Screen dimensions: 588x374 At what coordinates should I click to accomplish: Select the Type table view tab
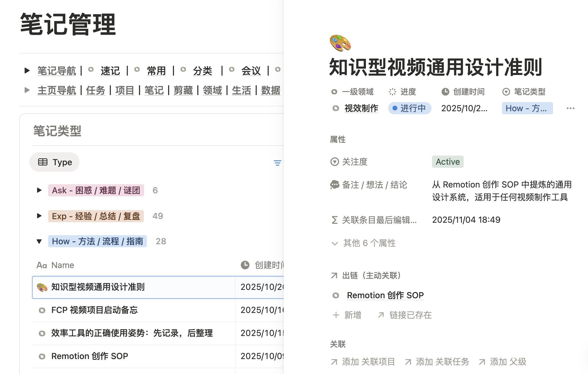pos(54,162)
